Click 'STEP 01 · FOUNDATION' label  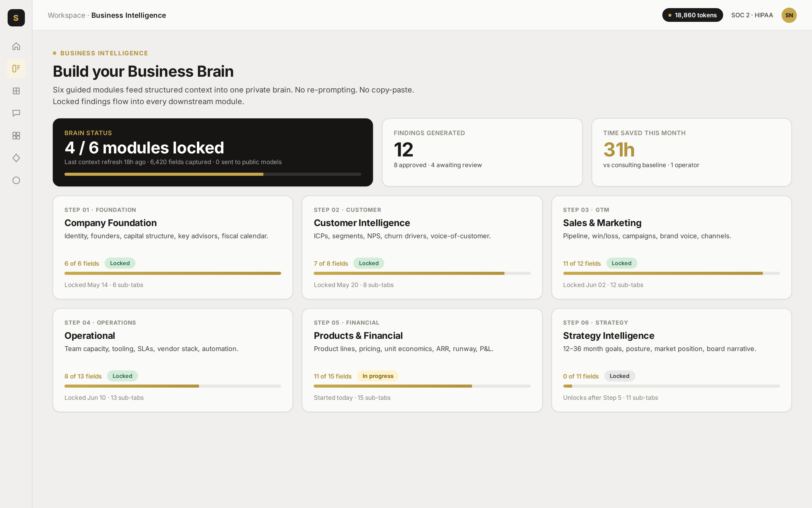tap(100, 210)
